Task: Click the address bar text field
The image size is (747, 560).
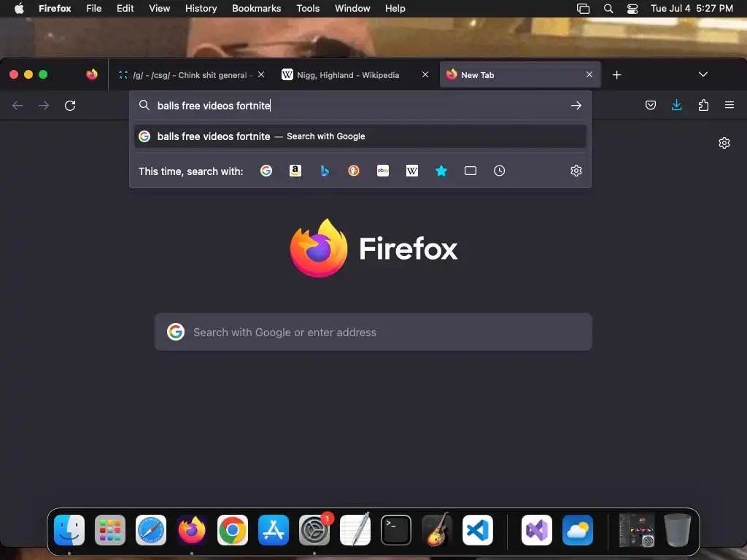Action: (x=360, y=105)
